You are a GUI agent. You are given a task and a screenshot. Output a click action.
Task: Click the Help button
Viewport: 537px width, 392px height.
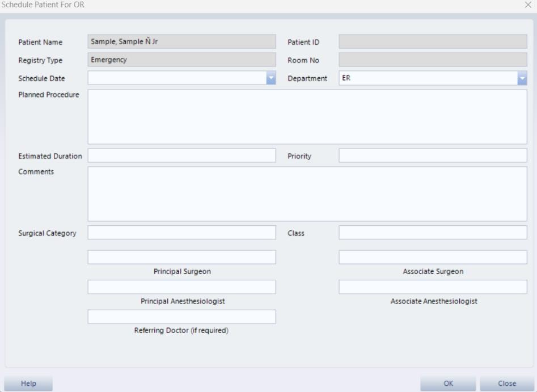point(28,383)
